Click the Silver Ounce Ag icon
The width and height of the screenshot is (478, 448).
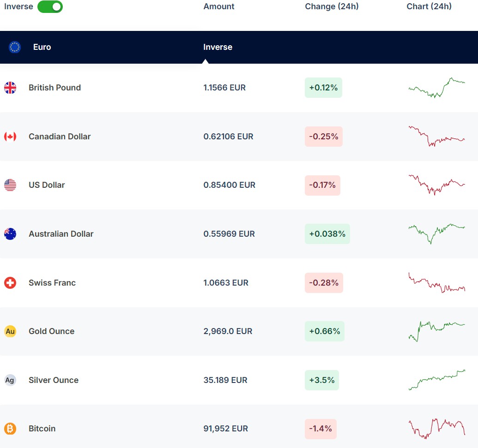tap(10, 380)
